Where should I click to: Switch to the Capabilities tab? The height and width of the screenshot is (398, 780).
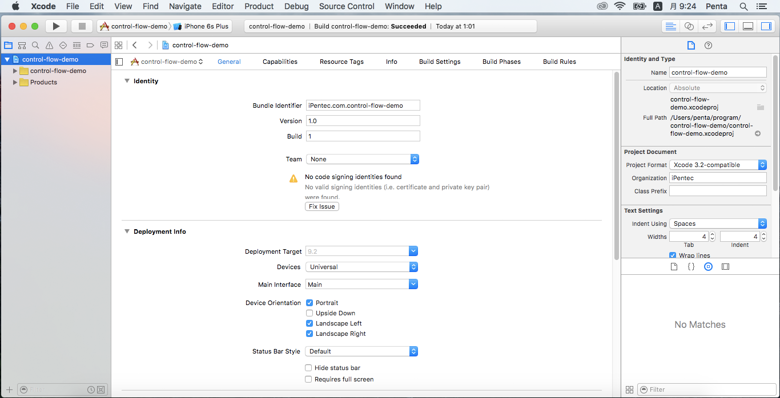tap(280, 62)
